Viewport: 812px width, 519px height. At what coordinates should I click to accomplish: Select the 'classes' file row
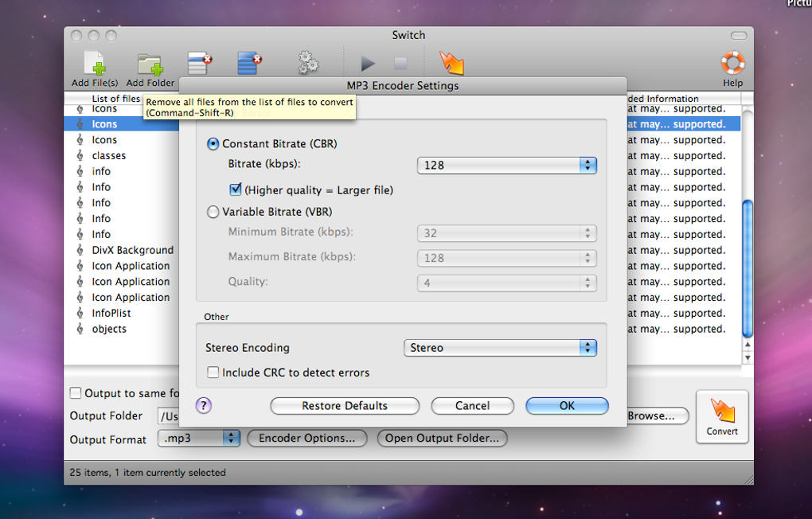122,155
